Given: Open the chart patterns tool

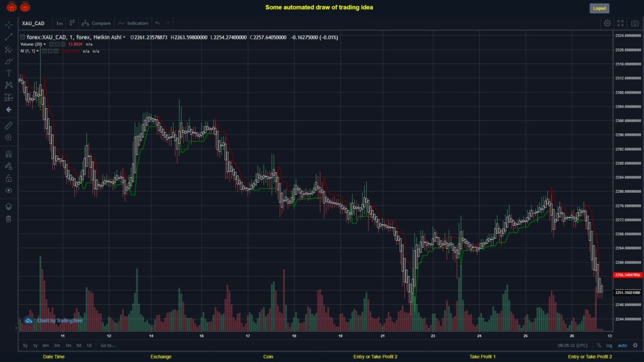Looking at the screenshot, I should [9, 85].
